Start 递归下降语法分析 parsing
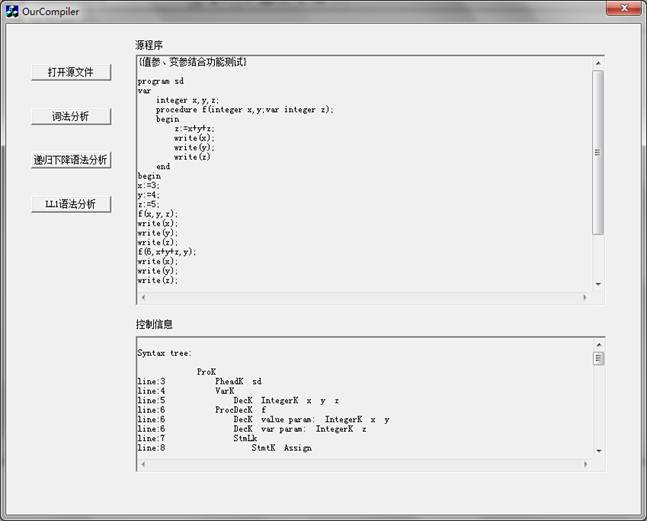 71,160
